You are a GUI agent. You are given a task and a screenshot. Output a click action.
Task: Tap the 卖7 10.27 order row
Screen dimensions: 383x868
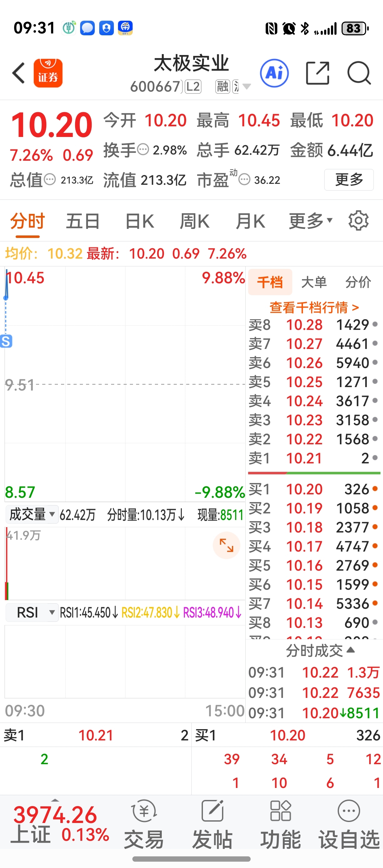click(314, 344)
